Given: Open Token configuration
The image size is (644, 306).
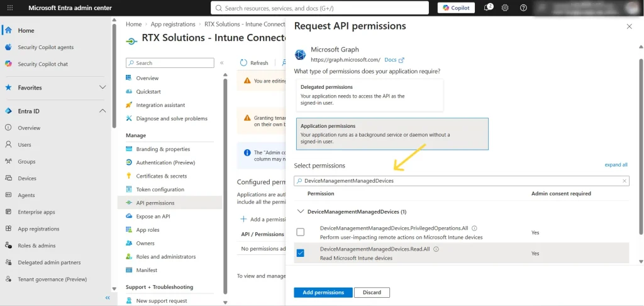Looking at the screenshot, I should [160, 190].
